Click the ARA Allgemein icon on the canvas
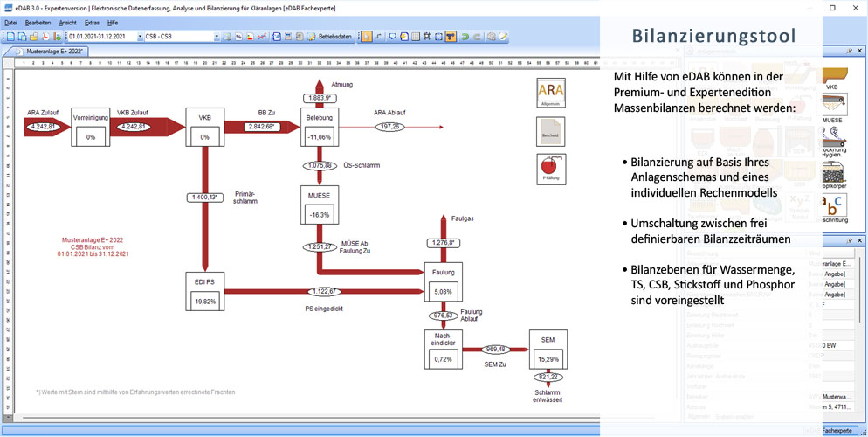 [551, 93]
